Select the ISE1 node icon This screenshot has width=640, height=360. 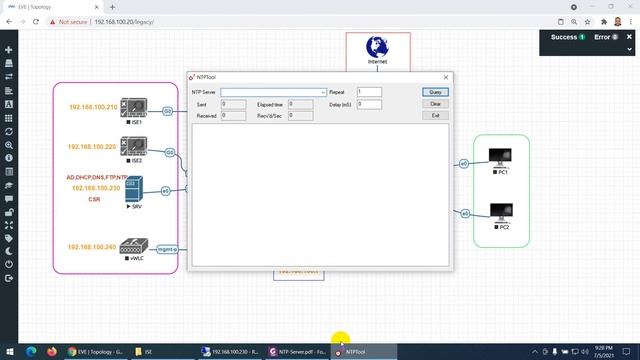pyautogui.click(x=133, y=108)
